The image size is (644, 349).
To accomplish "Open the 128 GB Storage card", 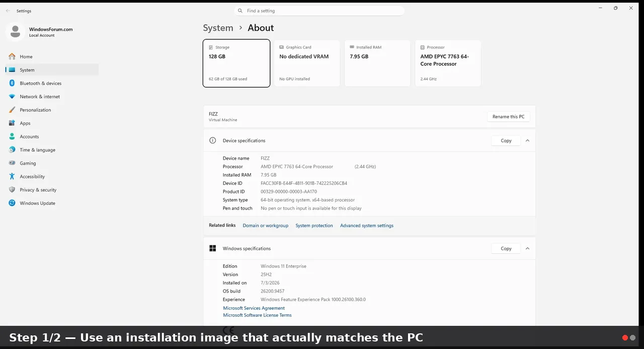I will [x=236, y=63].
